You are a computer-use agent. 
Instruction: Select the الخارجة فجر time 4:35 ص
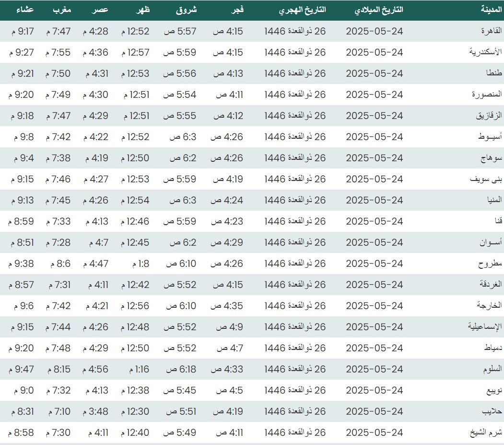[x=227, y=306]
